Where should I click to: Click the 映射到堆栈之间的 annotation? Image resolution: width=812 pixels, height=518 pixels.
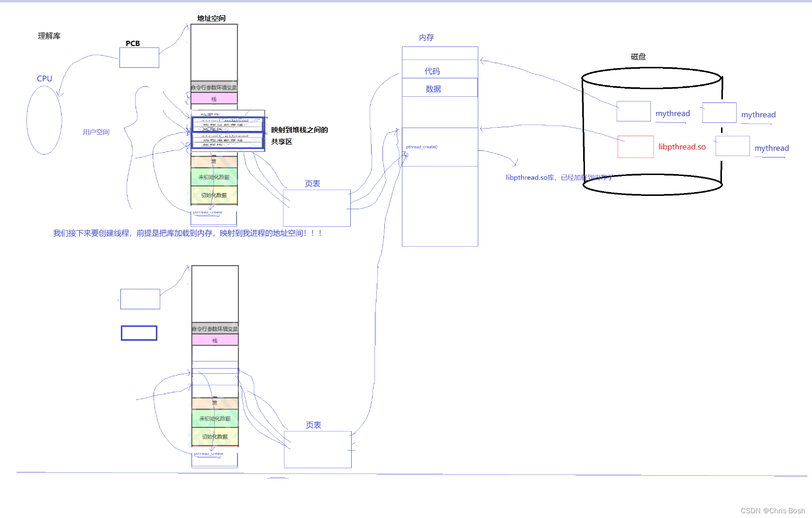point(300,130)
